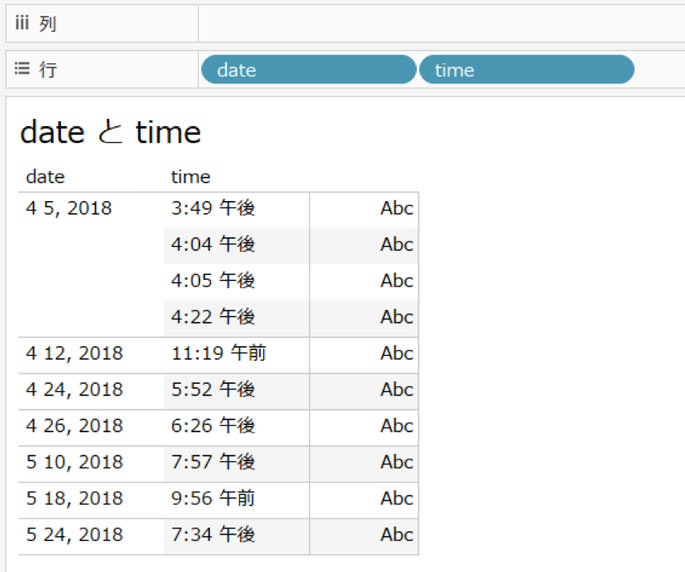Click the date column header
Viewport: 685px width, 572px height.
coord(45,177)
